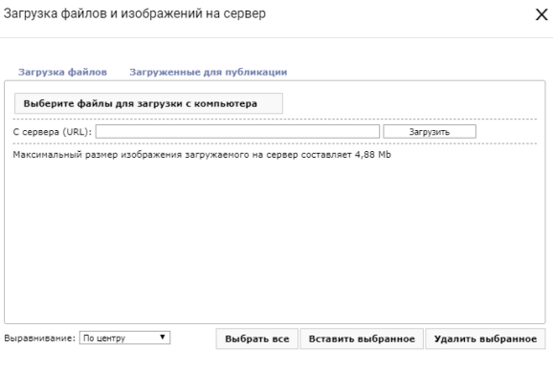Focus the С сервера URL input field
Screen dimensions: 553x392
[x=237, y=132]
